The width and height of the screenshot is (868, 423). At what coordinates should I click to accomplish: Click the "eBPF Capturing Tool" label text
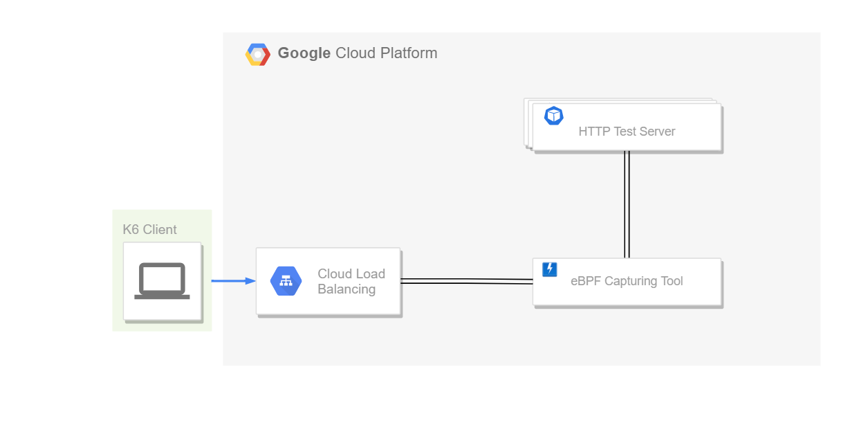point(627,281)
